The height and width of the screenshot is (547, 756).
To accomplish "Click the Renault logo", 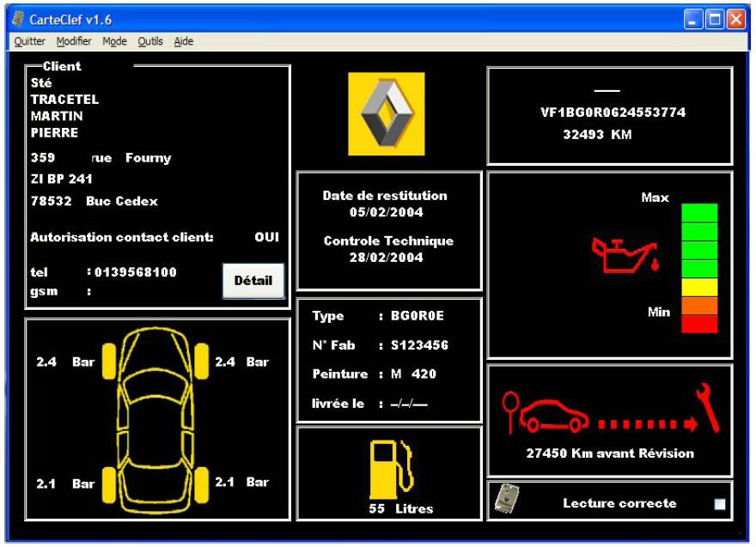I will coord(387,113).
